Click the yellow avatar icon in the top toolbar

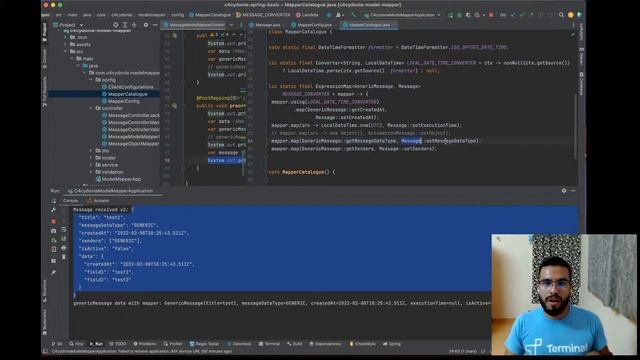pos(571,15)
